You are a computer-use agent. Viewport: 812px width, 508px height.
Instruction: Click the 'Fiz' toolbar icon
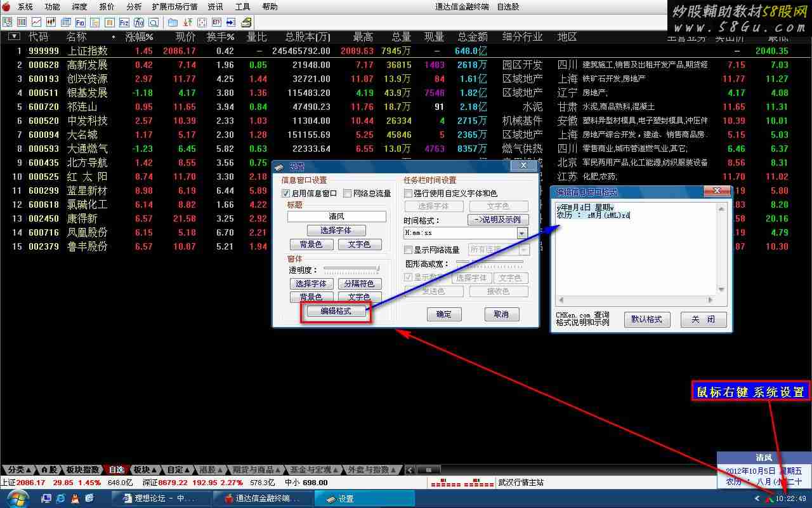(x=124, y=22)
